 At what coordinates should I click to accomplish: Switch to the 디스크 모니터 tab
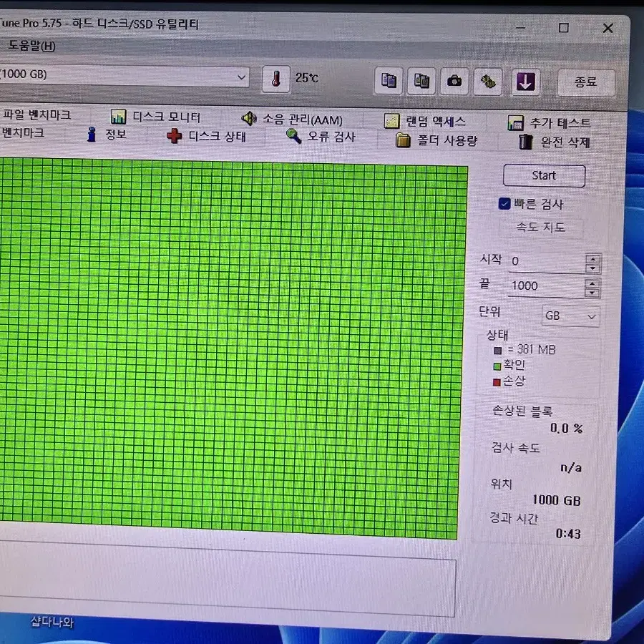156,117
